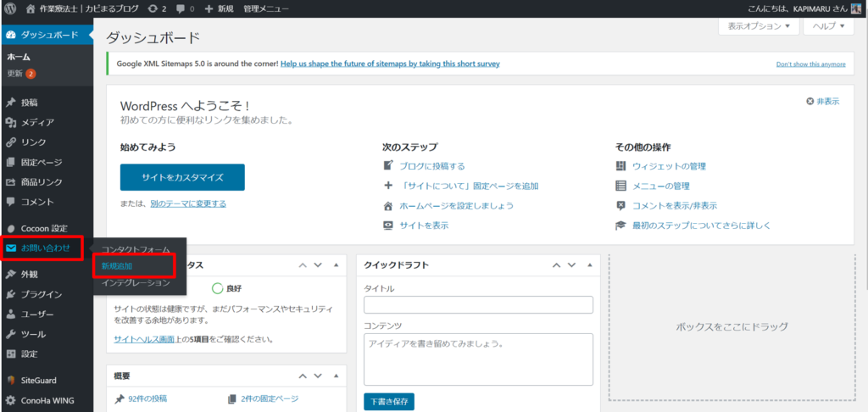Move クイックドラフト panel down
The image size is (868, 412).
[x=572, y=265]
